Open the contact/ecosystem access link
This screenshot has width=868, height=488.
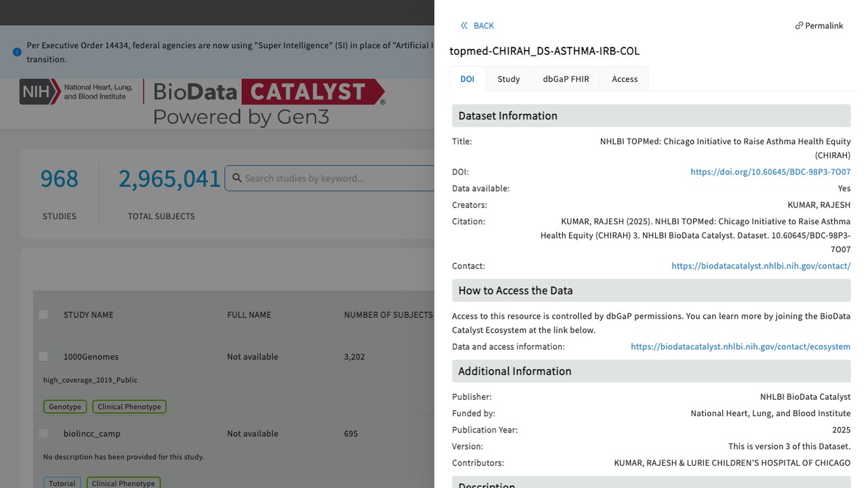(x=741, y=347)
